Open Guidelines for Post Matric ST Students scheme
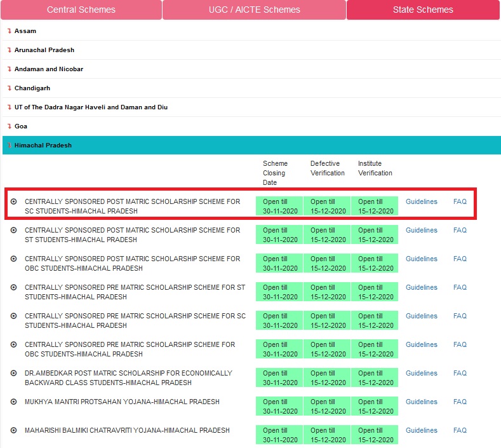The image size is (501, 448). (x=422, y=230)
